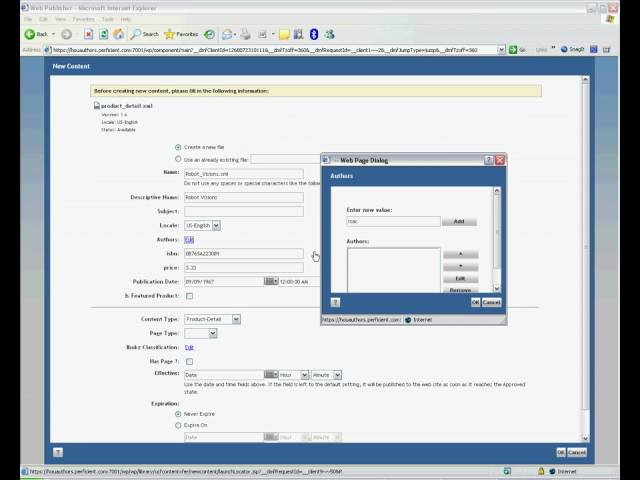
Task: Click the Print icon
Action: 245,34
